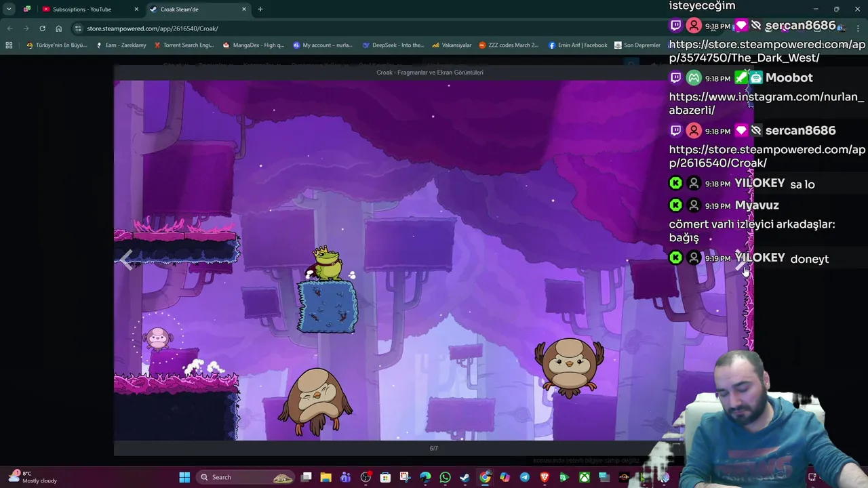The image size is (868, 488).
Task: Open the Windows Start menu
Action: (184, 477)
